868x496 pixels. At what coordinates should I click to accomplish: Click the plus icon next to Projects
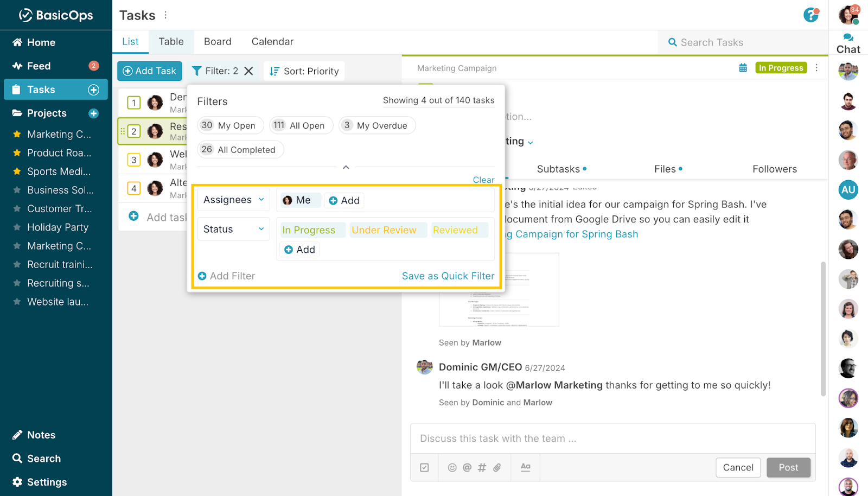(x=93, y=113)
